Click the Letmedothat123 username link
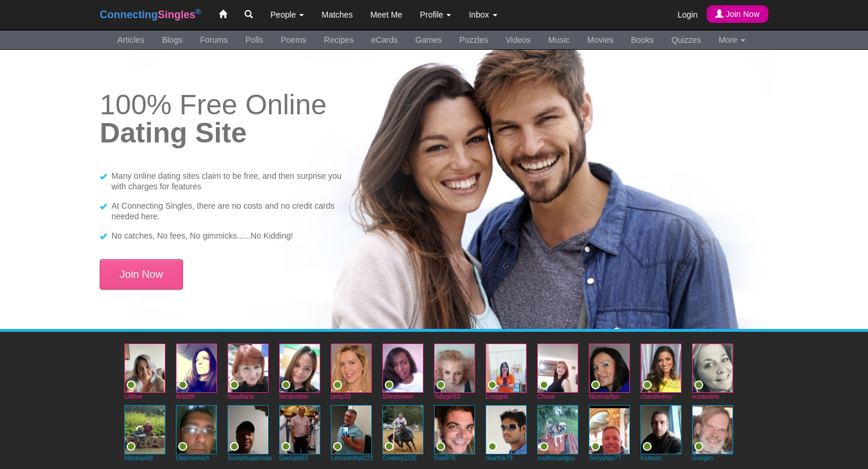This screenshot has width=868, height=469. click(352, 458)
